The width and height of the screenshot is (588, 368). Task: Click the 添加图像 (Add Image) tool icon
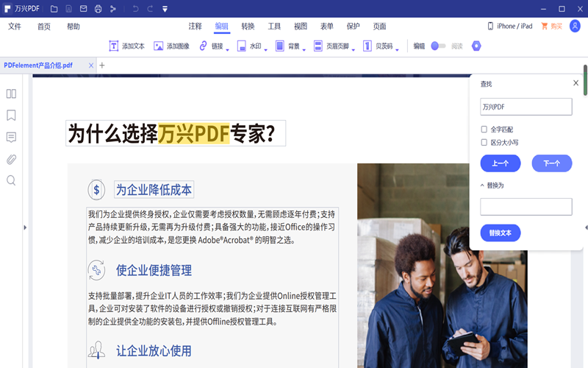[158, 46]
